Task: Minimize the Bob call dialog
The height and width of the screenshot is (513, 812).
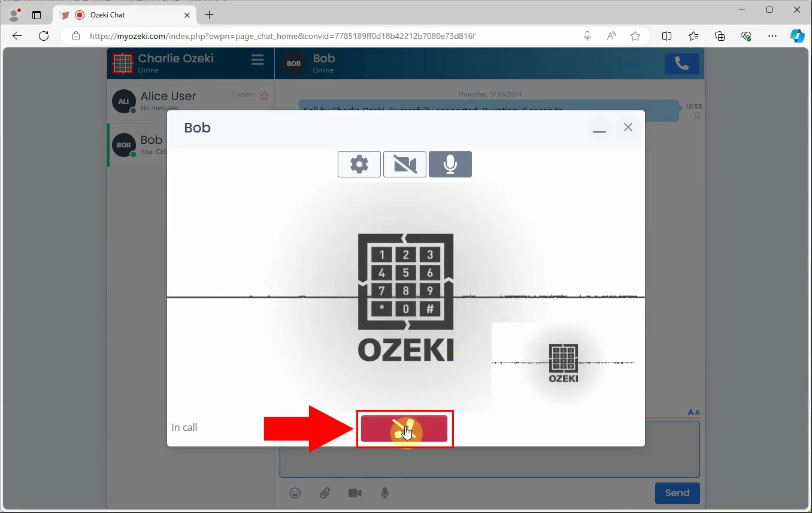Action: point(599,128)
